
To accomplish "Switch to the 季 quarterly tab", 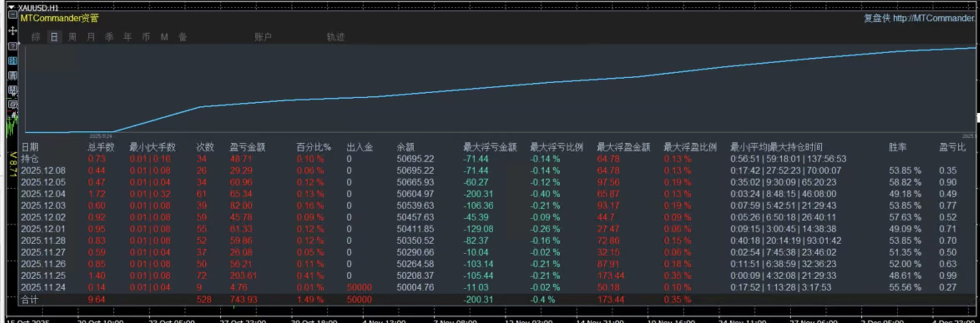I will pos(109,37).
